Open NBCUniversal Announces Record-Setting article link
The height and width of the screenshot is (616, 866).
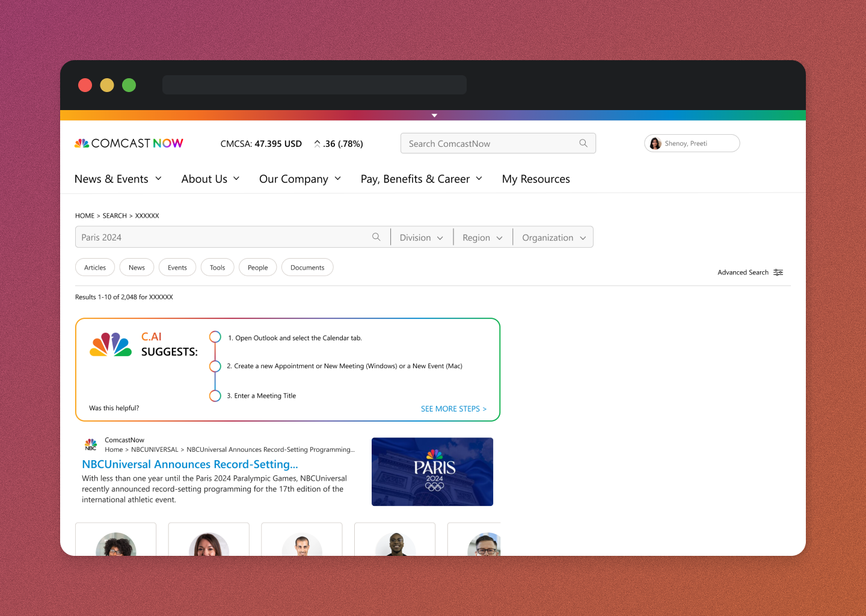[190, 464]
